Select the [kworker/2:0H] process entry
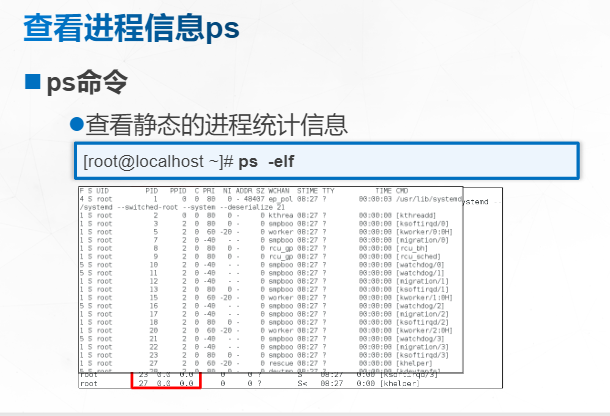 [x=424, y=330]
